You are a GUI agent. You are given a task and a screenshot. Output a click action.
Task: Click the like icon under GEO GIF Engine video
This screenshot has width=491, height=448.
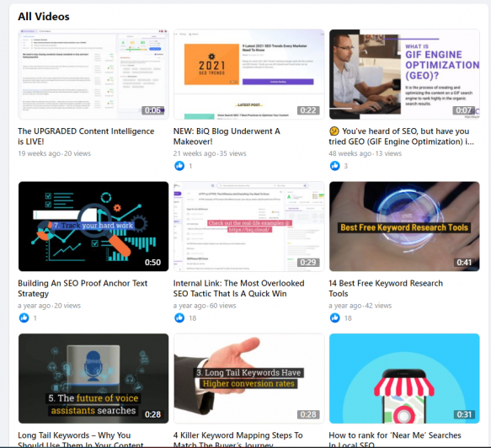click(334, 166)
